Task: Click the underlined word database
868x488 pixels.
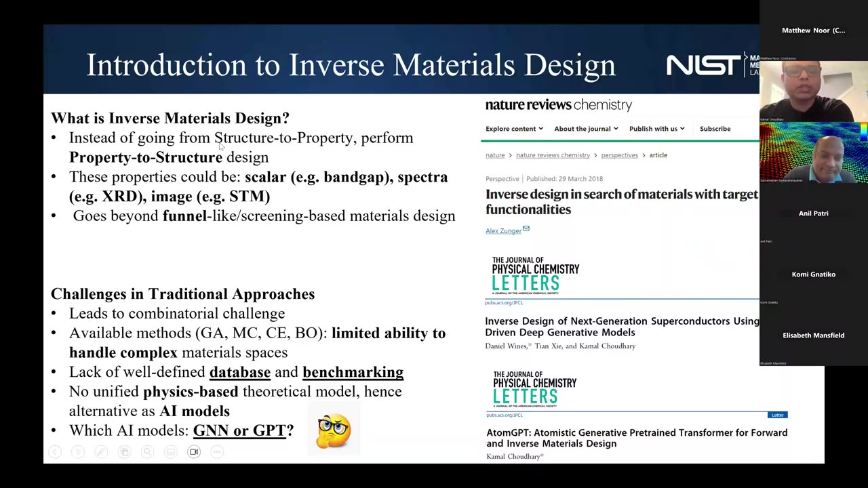Action: coord(240,372)
